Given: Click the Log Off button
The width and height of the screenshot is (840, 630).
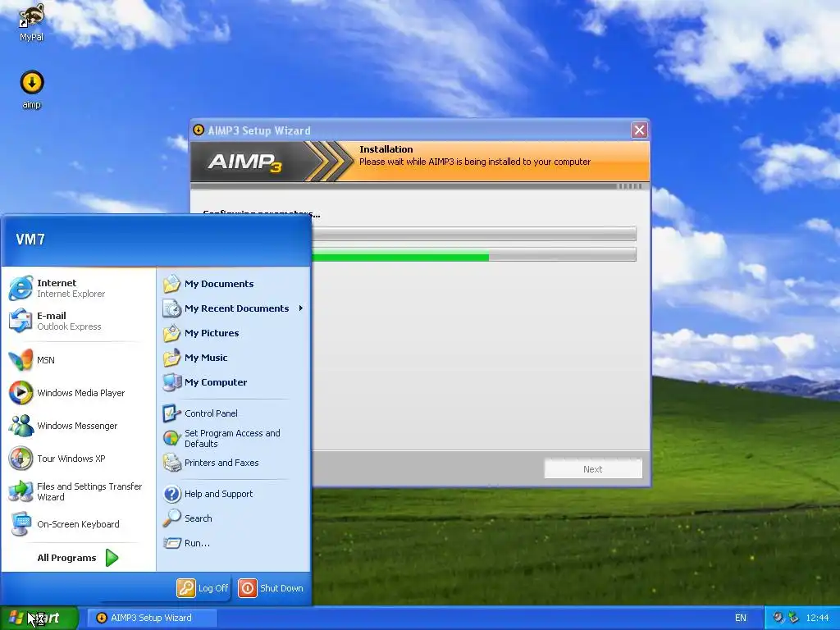Looking at the screenshot, I should coord(203,587).
